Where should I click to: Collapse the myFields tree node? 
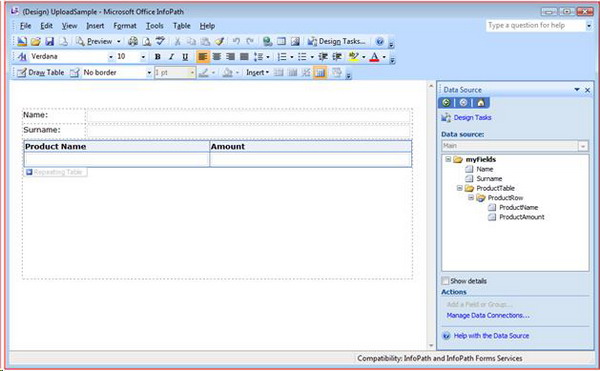pyautogui.click(x=448, y=159)
